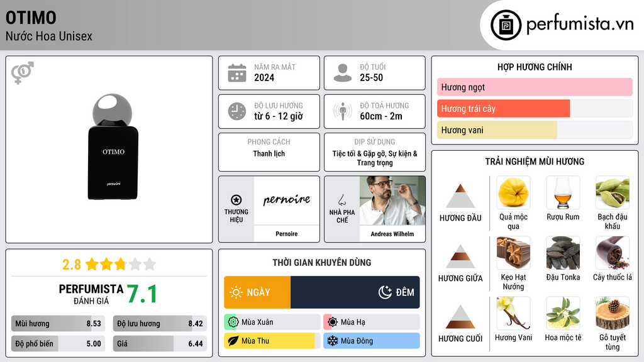Click the release year 2024 value
644x362 pixels.
click(x=264, y=77)
